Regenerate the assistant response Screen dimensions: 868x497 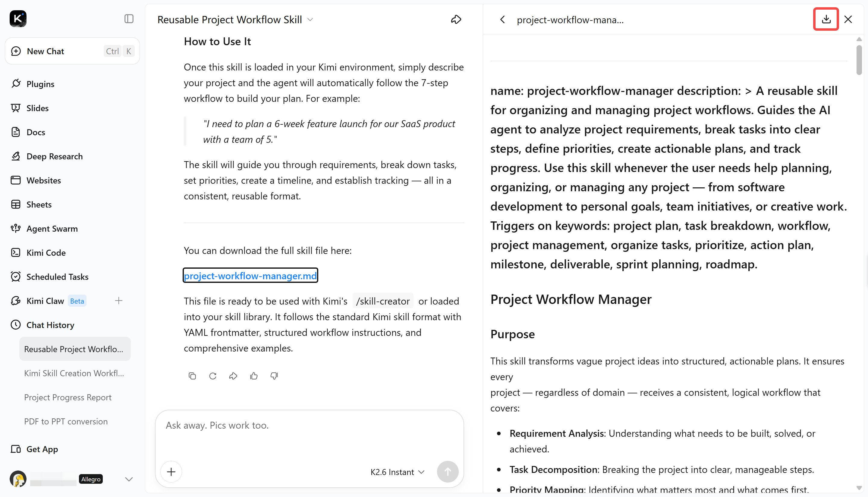[213, 376]
